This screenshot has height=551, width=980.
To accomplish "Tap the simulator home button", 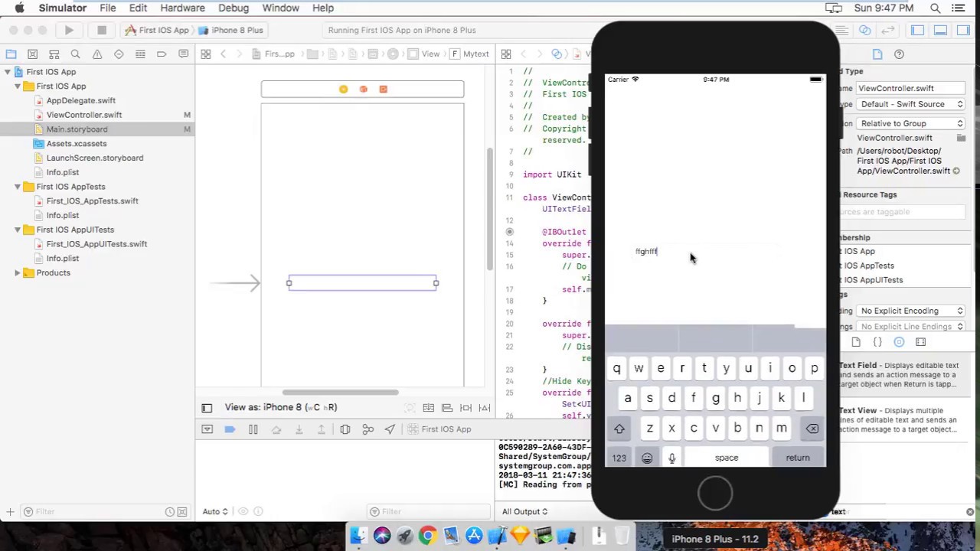I will click(715, 494).
